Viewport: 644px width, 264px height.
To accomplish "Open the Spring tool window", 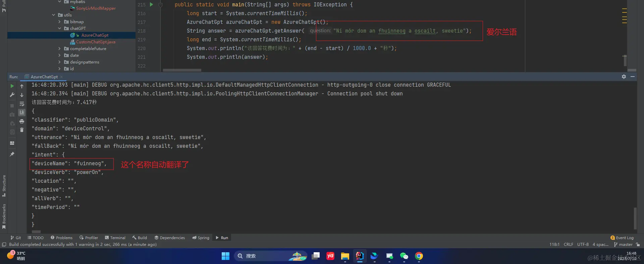I will pos(201,238).
